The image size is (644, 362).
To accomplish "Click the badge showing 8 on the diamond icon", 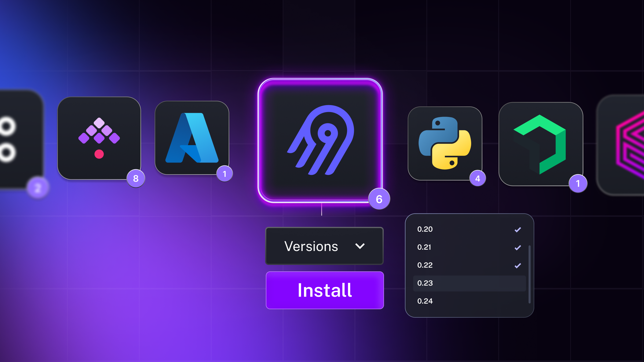I will point(136,179).
